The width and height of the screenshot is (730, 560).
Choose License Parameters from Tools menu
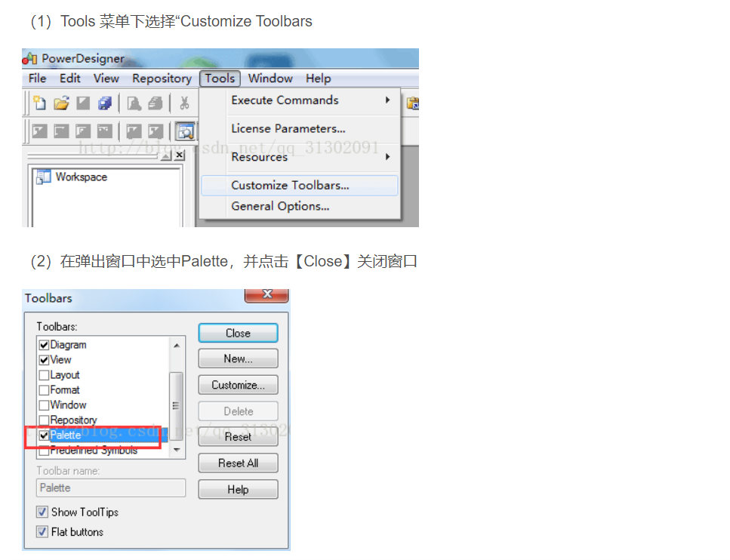pyautogui.click(x=300, y=128)
